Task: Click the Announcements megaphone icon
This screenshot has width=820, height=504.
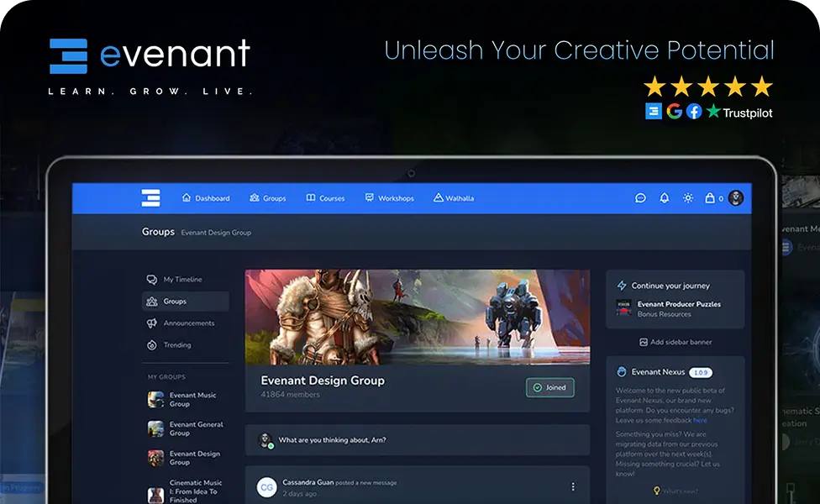Action: [152, 323]
